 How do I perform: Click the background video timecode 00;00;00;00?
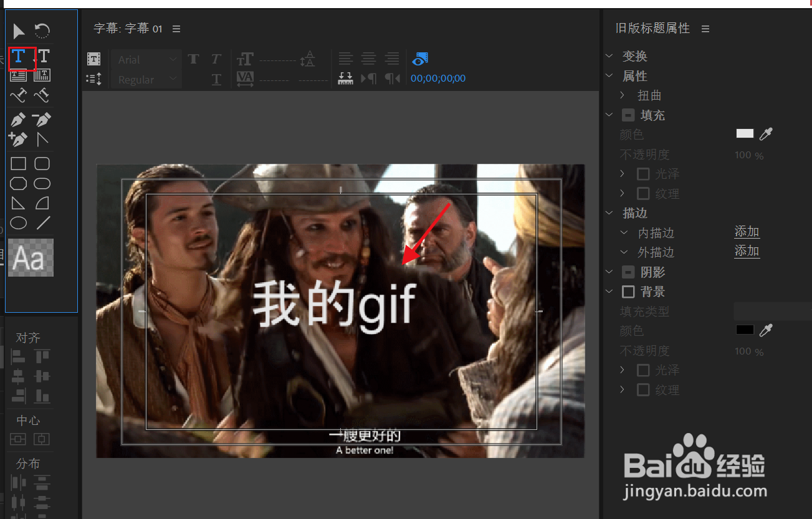pyautogui.click(x=438, y=79)
